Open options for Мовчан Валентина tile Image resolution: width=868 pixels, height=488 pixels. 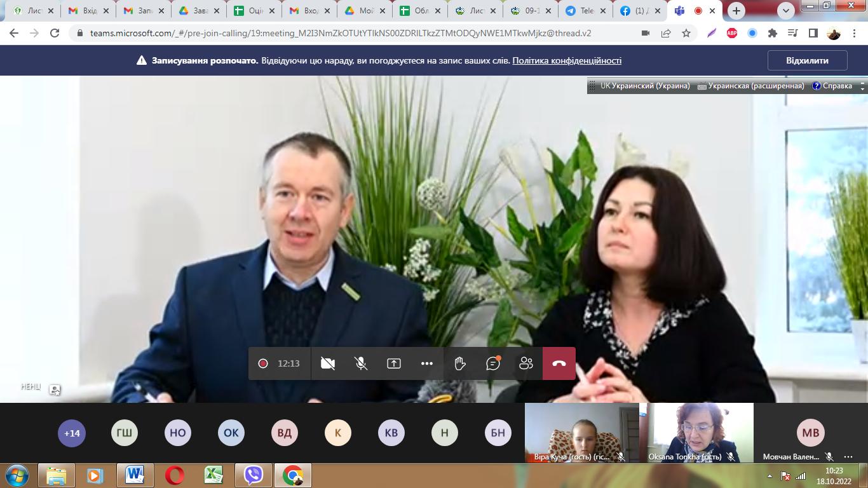click(848, 456)
